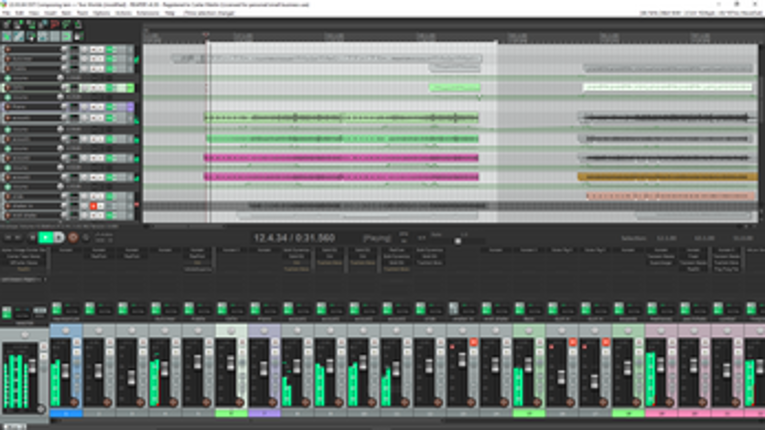
Task: Click the Open Project toolbar icon
Action: point(19,24)
